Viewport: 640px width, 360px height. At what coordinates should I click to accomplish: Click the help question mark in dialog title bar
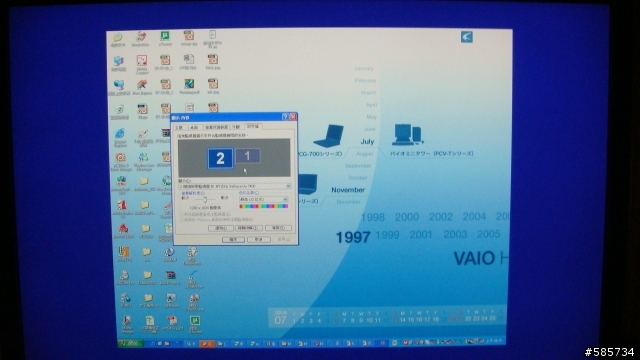[x=285, y=117]
